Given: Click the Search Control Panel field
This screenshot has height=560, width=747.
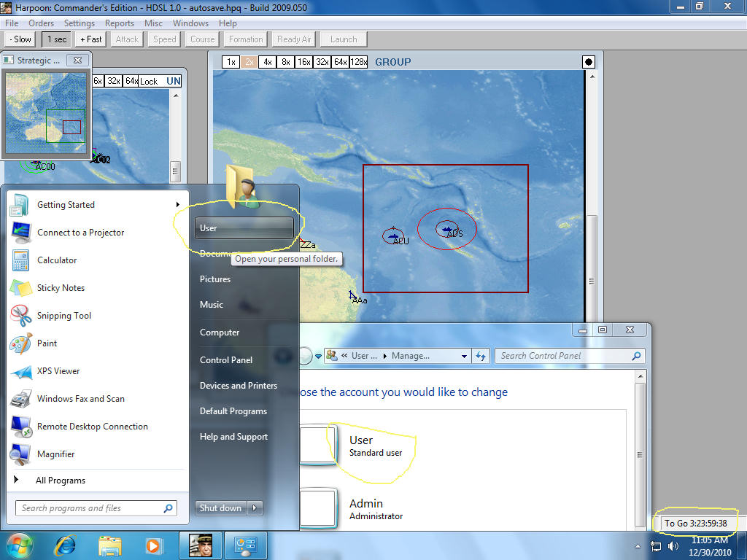Looking at the screenshot, I should pos(570,356).
